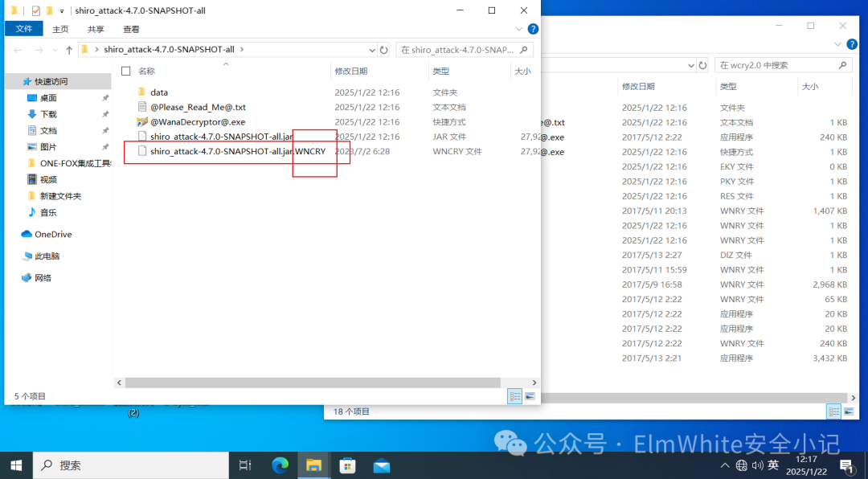Click the blue Help question mark icon
The width and height of the screenshot is (868, 479).
533,29
